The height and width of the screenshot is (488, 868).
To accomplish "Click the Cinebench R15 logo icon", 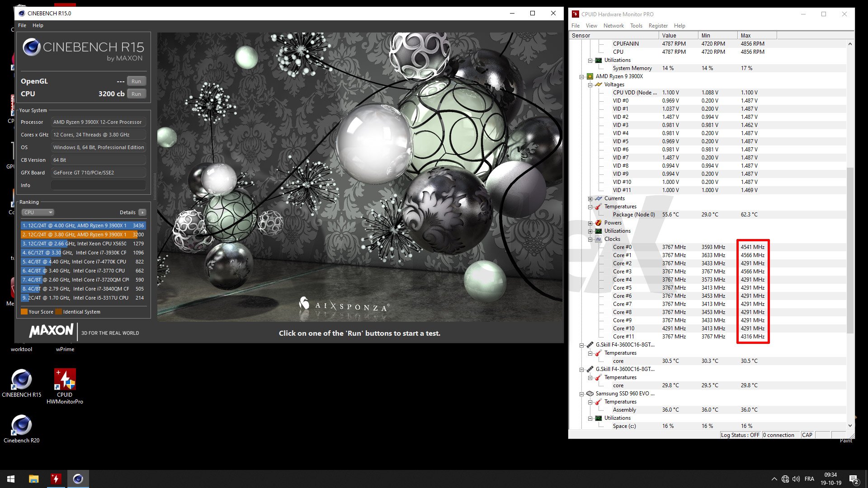I will coord(32,47).
